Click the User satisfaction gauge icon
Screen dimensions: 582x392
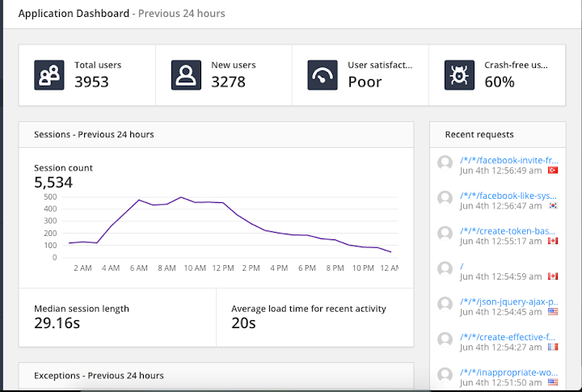(x=323, y=75)
